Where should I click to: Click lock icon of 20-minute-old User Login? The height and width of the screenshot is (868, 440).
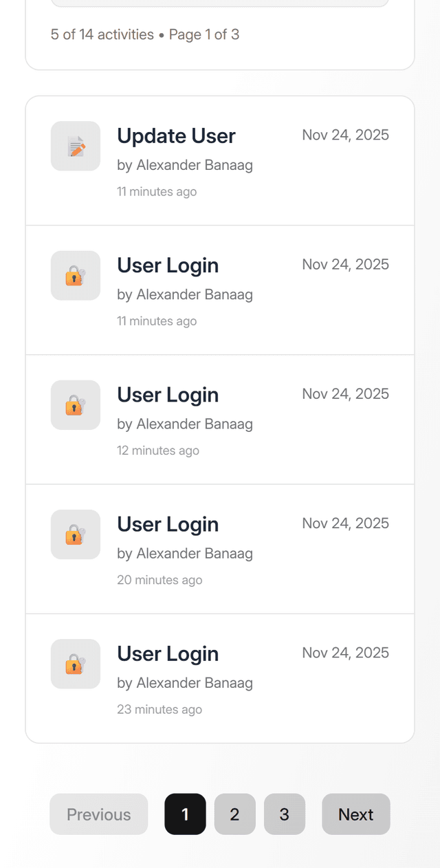click(76, 534)
